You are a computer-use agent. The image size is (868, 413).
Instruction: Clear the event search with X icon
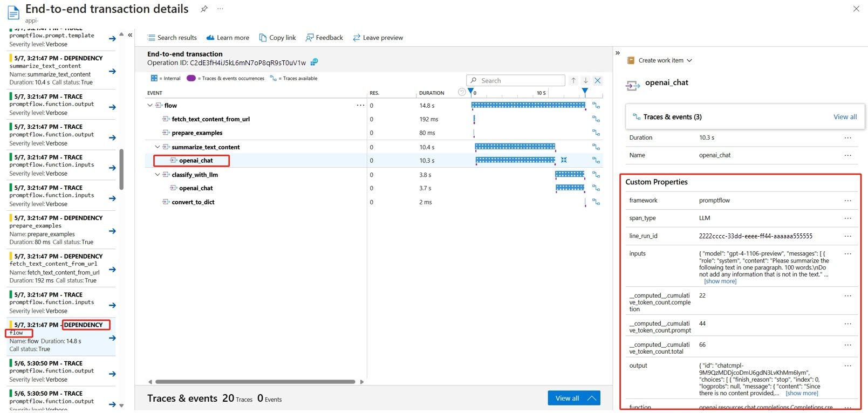(598, 80)
